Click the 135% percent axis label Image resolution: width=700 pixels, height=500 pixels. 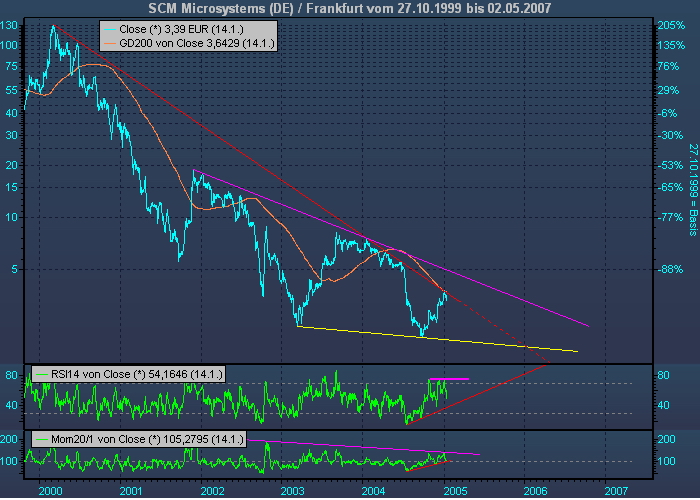671,46
